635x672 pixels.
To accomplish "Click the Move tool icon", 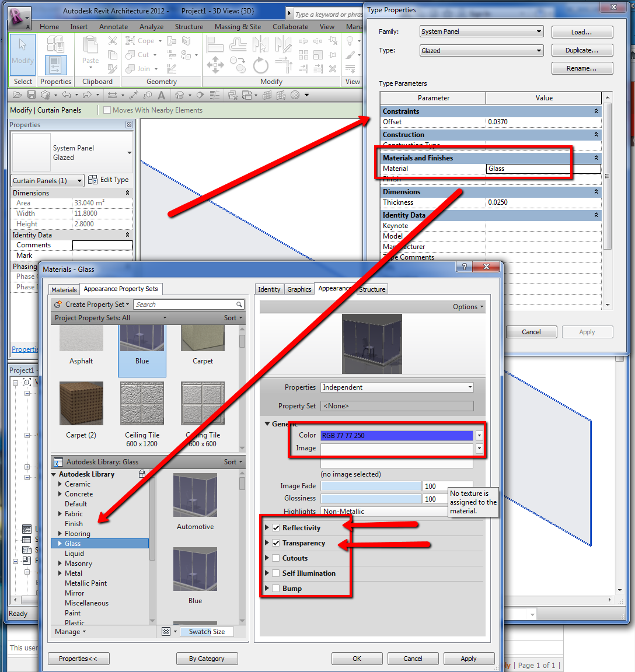I will click(215, 65).
